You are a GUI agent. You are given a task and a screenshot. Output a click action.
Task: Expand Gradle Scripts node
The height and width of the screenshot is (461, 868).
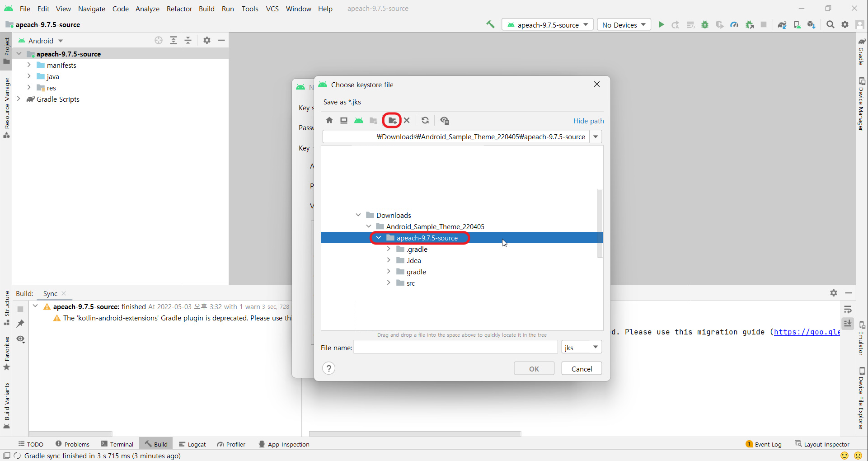(19, 99)
